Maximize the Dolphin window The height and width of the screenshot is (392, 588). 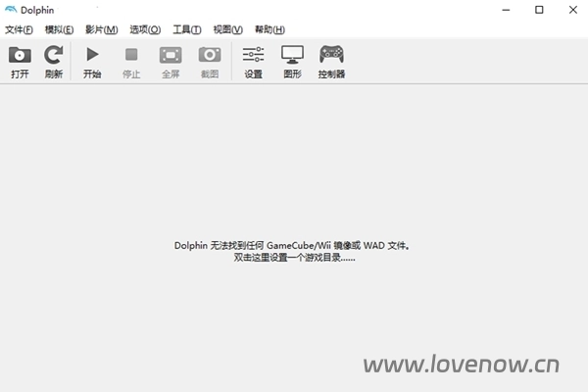539,10
